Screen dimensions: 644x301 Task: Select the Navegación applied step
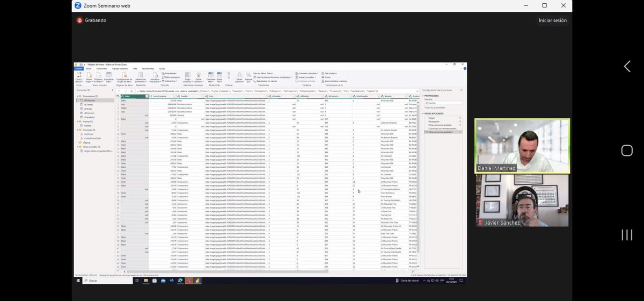pos(435,121)
